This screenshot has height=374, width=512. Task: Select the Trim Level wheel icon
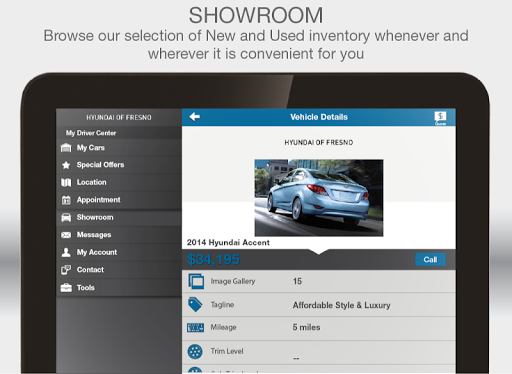[x=195, y=351]
